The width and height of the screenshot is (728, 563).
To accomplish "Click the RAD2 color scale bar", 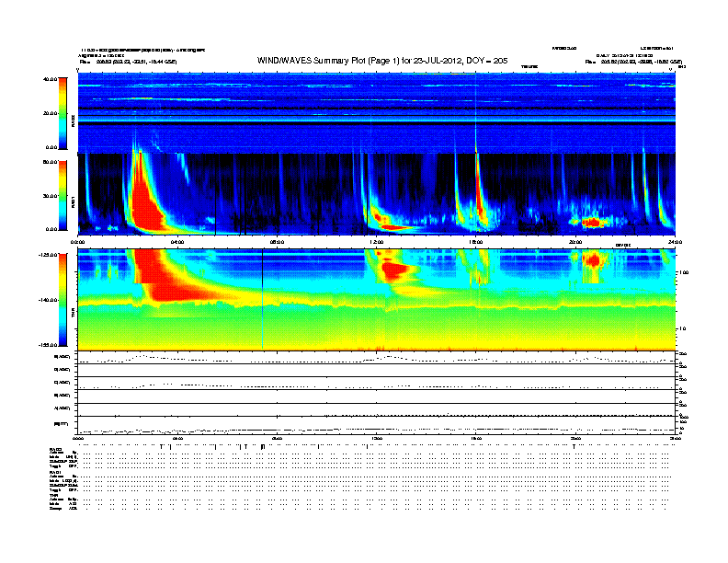I will point(63,113).
